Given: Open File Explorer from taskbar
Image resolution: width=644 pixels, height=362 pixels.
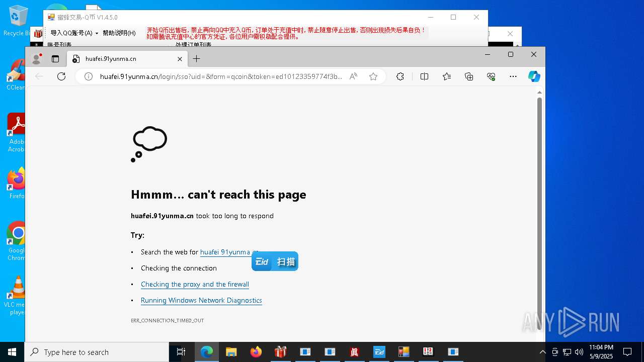Looking at the screenshot, I should 231,352.
